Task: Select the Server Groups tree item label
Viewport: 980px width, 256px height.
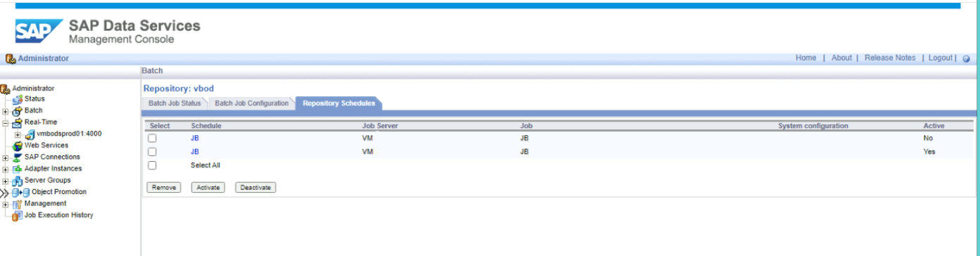Action: point(47,180)
